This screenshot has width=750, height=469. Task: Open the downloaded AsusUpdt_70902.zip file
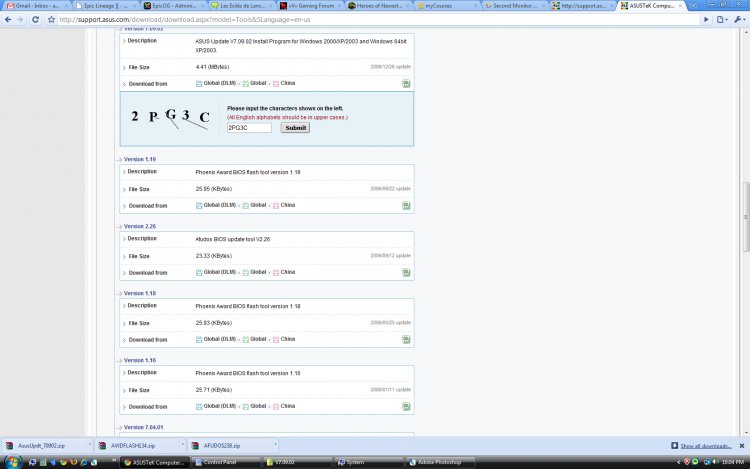click(41, 446)
